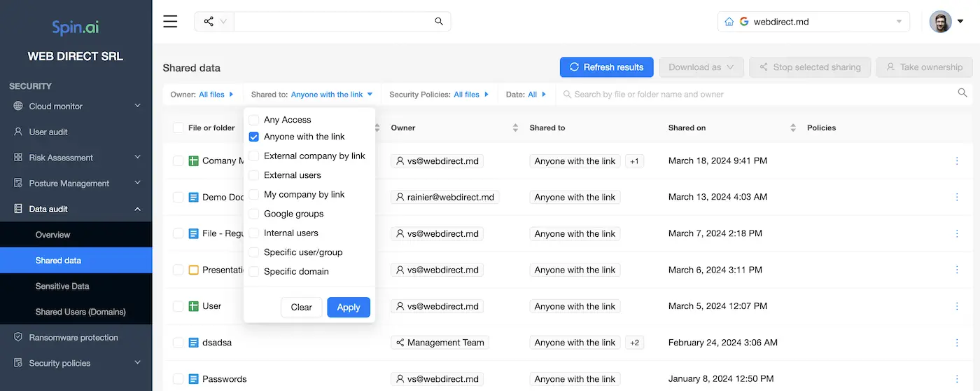Click the Refresh results button

pos(606,67)
